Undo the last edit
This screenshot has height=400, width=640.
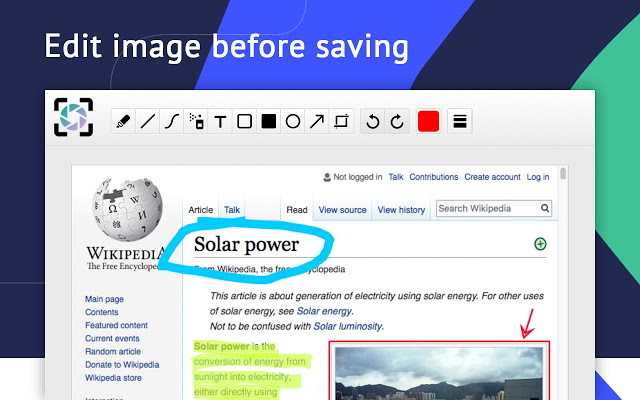[x=373, y=121]
